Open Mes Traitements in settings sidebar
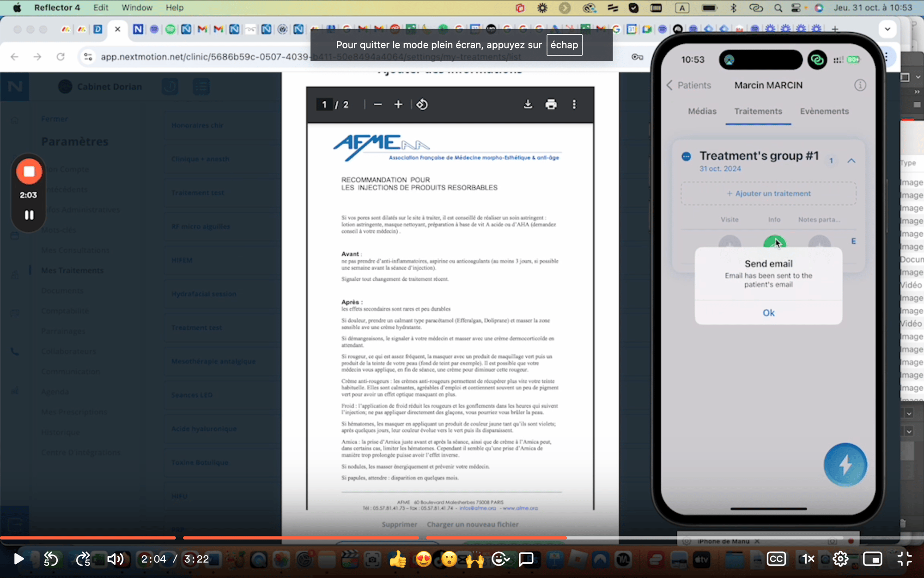This screenshot has width=924, height=578. pyautogui.click(x=72, y=270)
